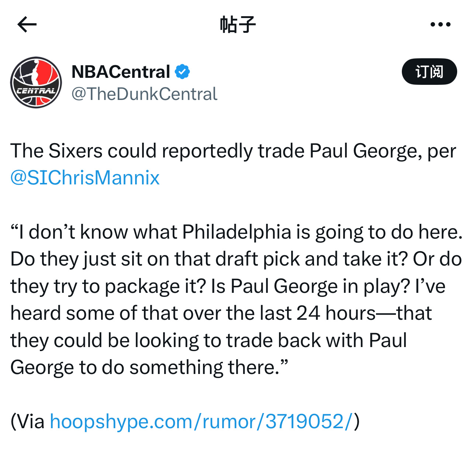Tap the '(Via' text before the link

click(28, 421)
